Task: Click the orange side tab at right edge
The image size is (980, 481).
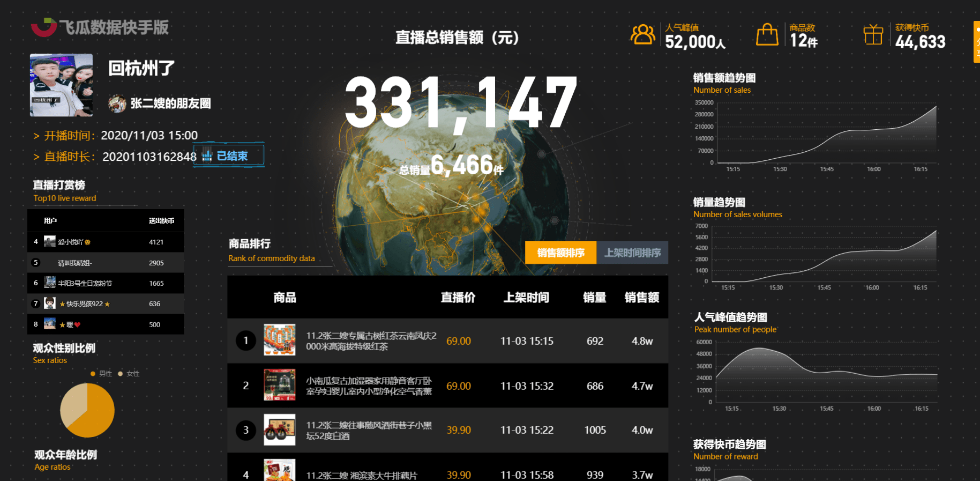Action: [976, 42]
